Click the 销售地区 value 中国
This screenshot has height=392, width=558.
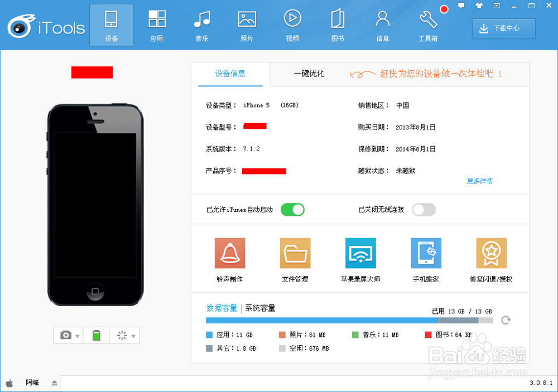[x=403, y=105]
